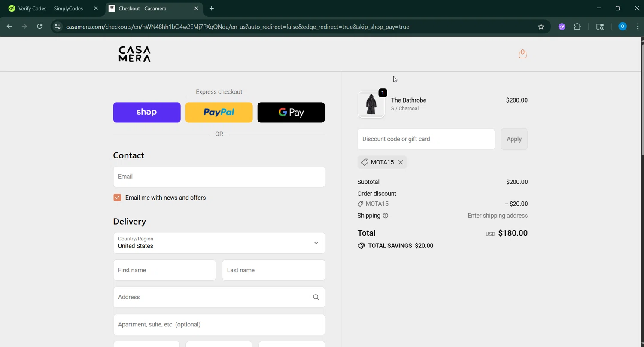Minimize the browser window
Image resolution: width=644 pixels, height=347 pixels.
point(599,8)
